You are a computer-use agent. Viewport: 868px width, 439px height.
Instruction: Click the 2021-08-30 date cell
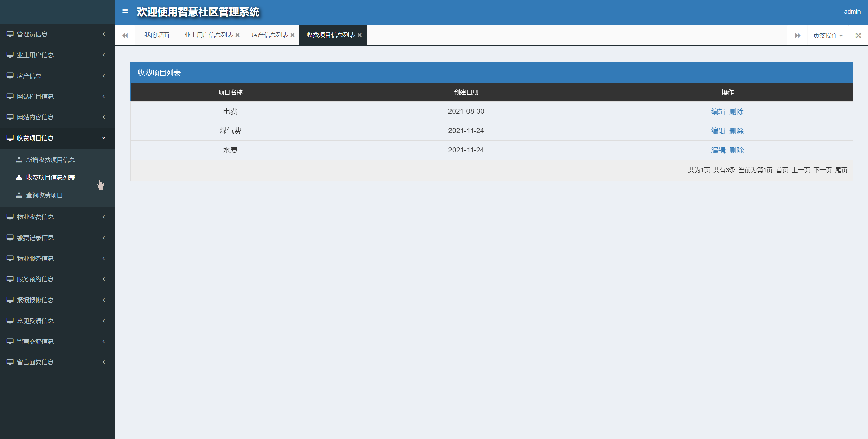coord(466,111)
